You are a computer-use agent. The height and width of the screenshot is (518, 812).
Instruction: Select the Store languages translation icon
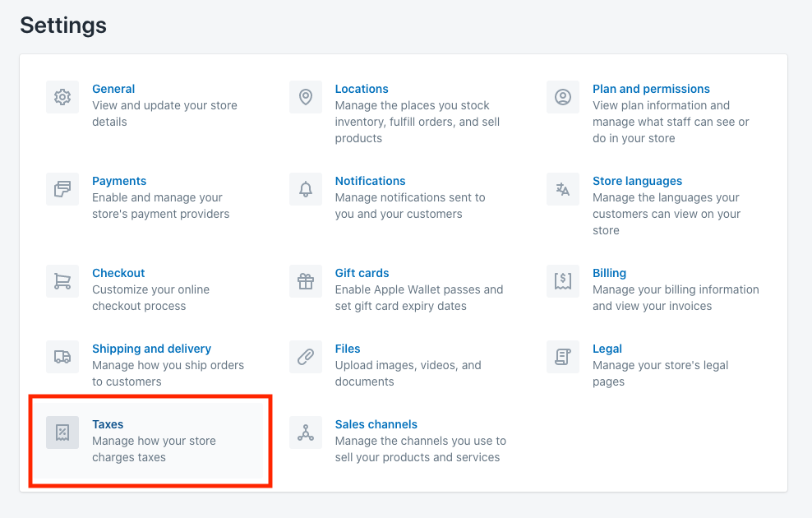563,189
